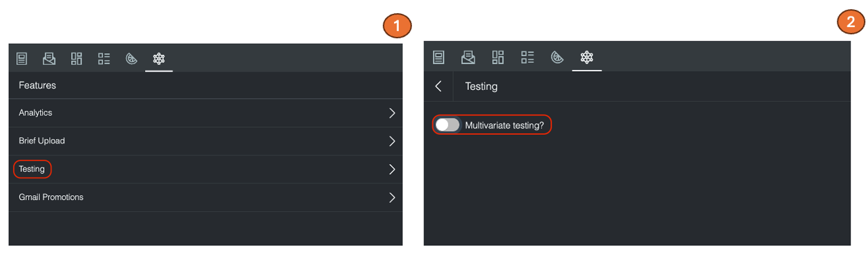Viewport: 868px width, 266px height.
Task: Expand the Brief Upload row chevron
Action: (392, 141)
